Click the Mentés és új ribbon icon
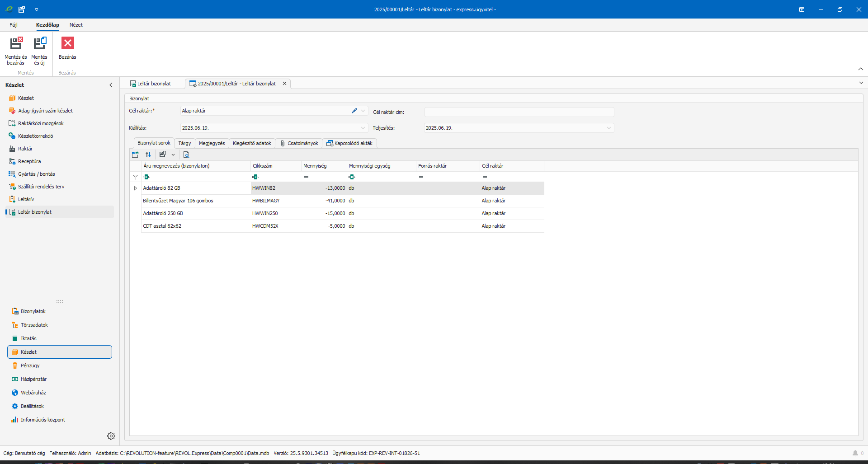 (x=39, y=44)
